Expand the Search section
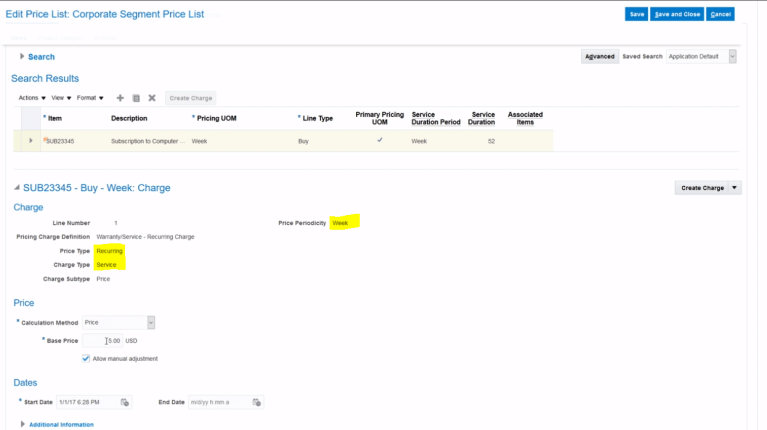 22,57
